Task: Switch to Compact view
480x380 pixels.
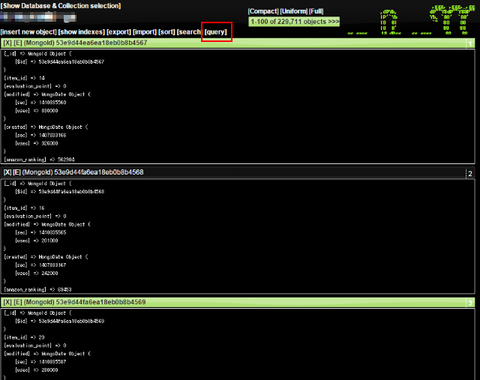Action: 263,11
